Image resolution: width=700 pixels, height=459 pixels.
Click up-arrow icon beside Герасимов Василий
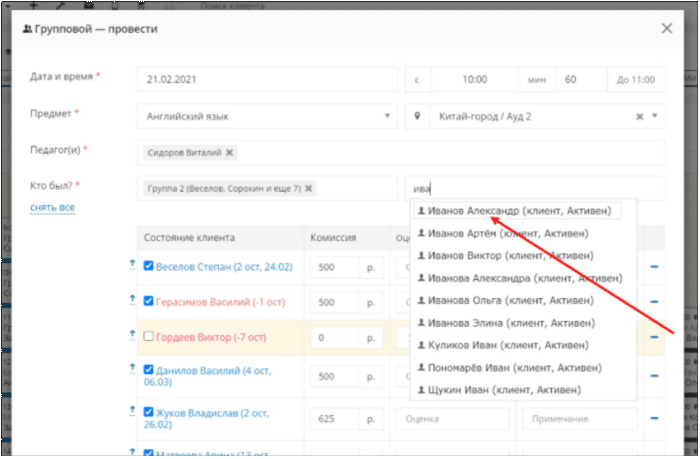click(x=132, y=300)
